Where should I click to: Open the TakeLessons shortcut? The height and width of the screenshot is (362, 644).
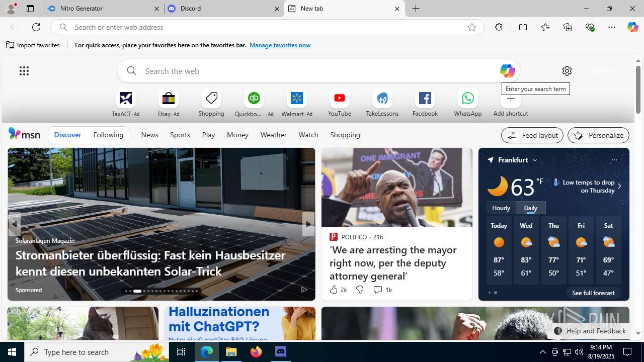coord(382,103)
